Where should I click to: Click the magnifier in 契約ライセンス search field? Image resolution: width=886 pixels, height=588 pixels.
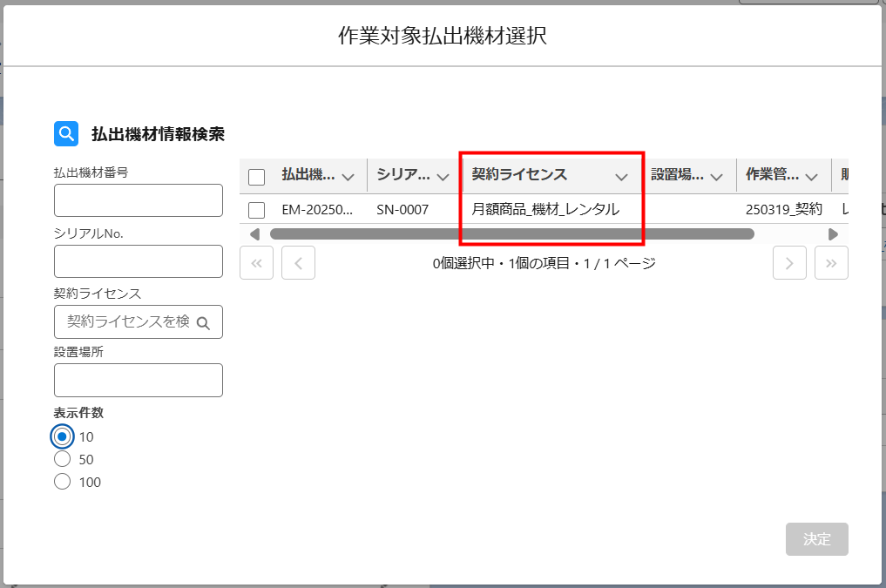[x=203, y=322]
